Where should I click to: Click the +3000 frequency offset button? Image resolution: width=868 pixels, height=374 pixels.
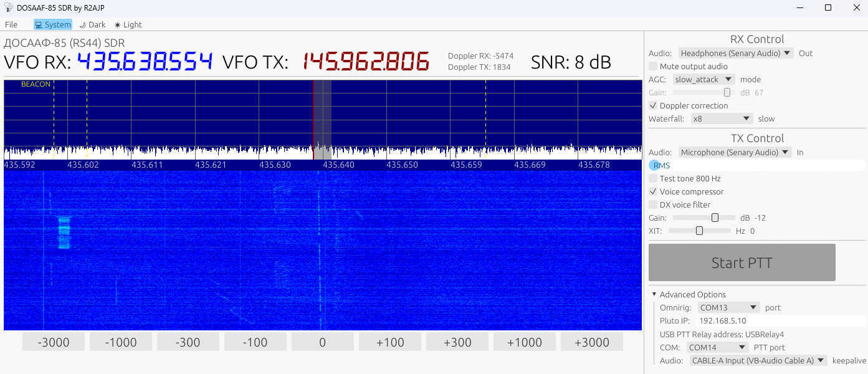tap(591, 341)
